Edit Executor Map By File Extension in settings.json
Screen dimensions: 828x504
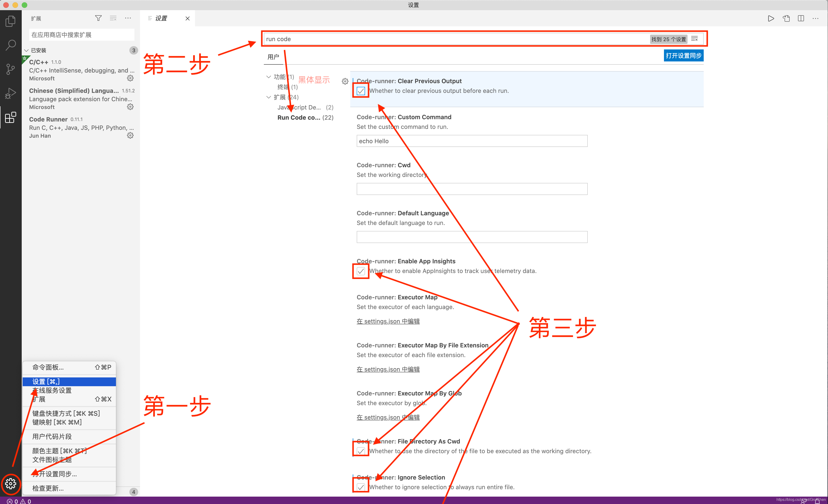click(x=388, y=369)
